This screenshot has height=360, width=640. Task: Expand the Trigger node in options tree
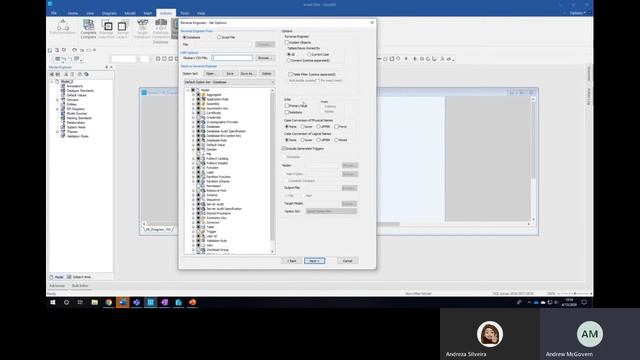click(x=193, y=231)
